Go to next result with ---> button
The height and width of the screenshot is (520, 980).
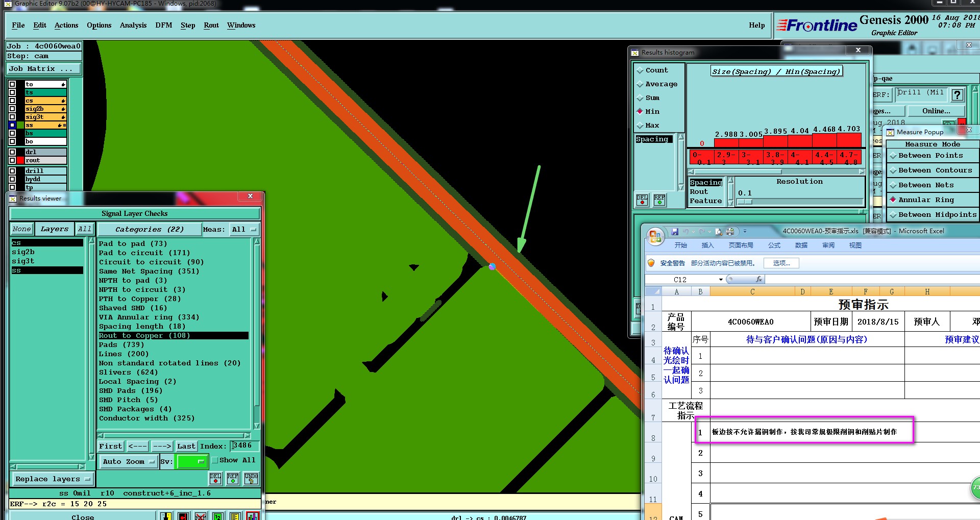click(162, 447)
